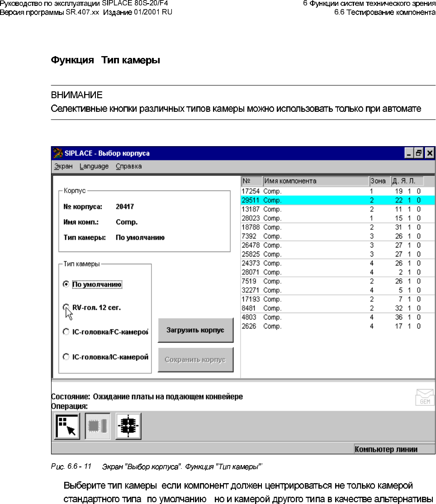Click the Д. Я. Л. column header
Viewport: 436px width, 504px height.
coord(407,181)
